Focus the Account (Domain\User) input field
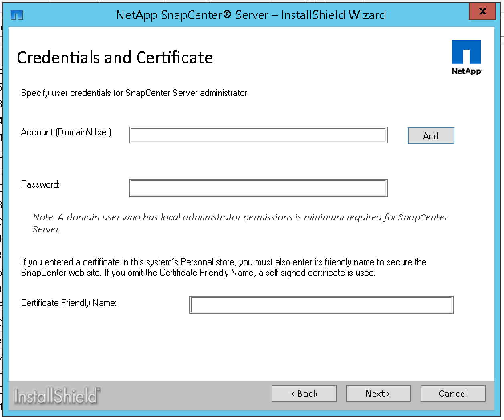 [258, 135]
